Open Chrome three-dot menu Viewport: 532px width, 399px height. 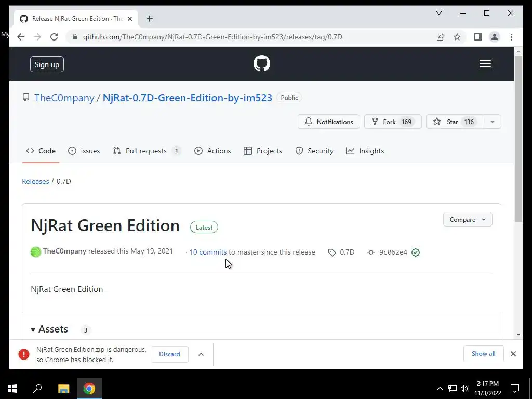511,37
